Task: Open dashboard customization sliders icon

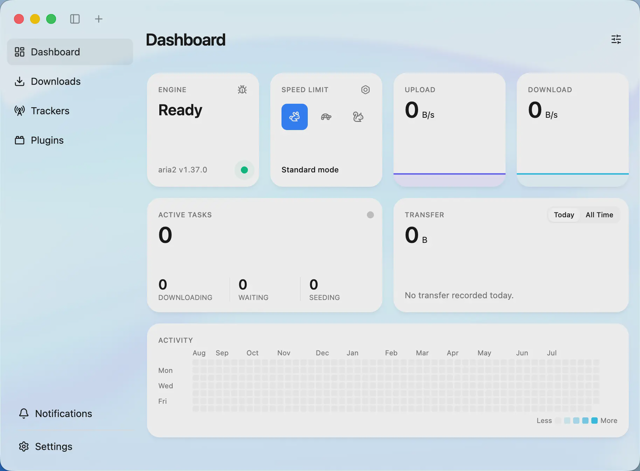Action: [x=616, y=39]
